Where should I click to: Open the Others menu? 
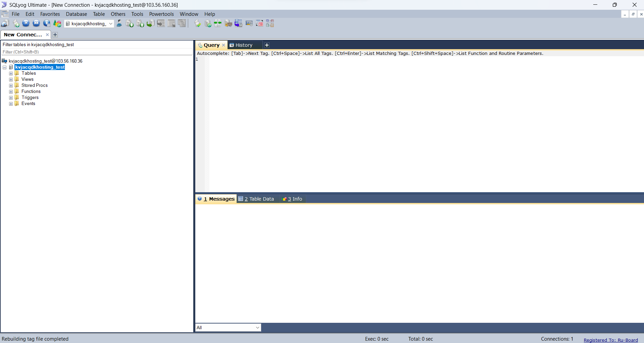click(x=118, y=14)
